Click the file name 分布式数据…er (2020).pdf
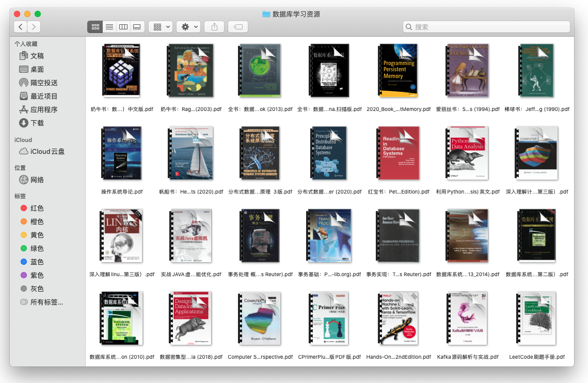The height and width of the screenshot is (383, 588). [x=329, y=191]
